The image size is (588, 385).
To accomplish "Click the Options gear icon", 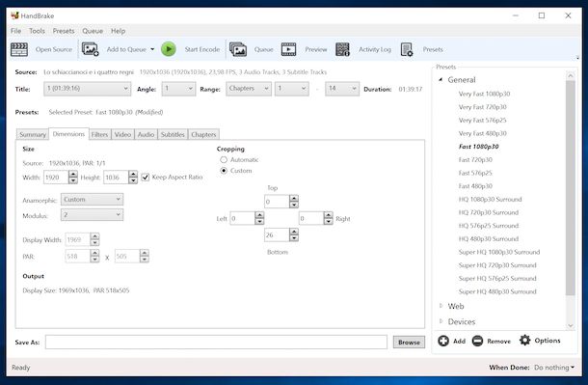I will [525, 340].
